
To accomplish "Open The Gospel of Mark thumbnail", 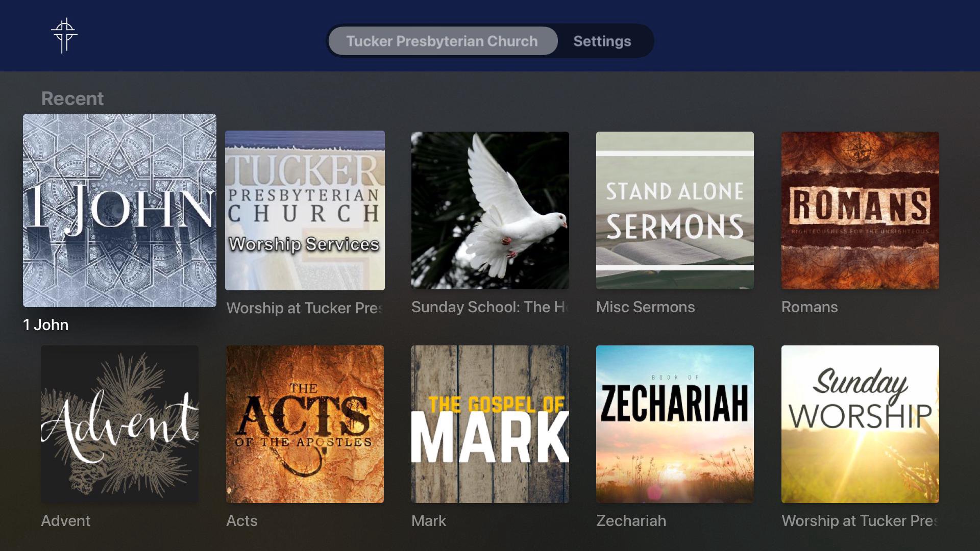I will (490, 424).
